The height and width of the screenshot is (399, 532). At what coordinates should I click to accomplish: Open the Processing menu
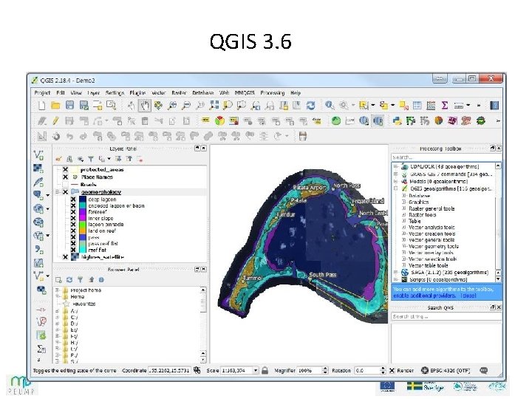pyautogui.click(x=273, y=92)
